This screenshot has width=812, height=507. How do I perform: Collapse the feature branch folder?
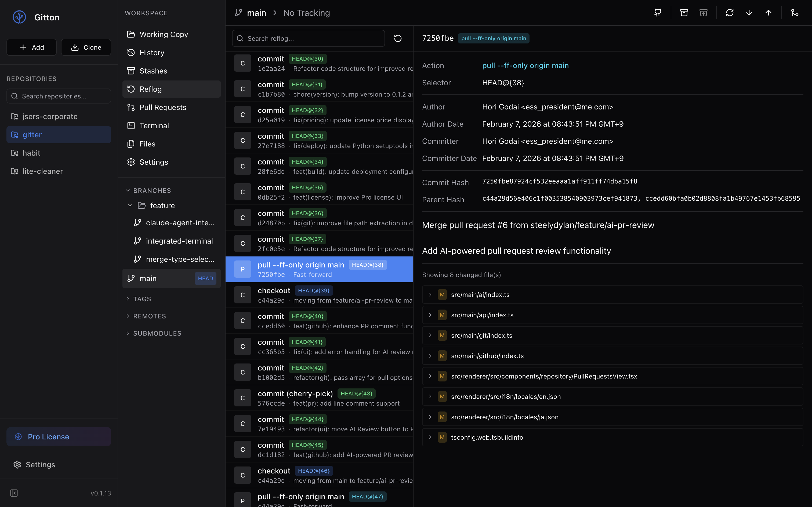[130, 205]
